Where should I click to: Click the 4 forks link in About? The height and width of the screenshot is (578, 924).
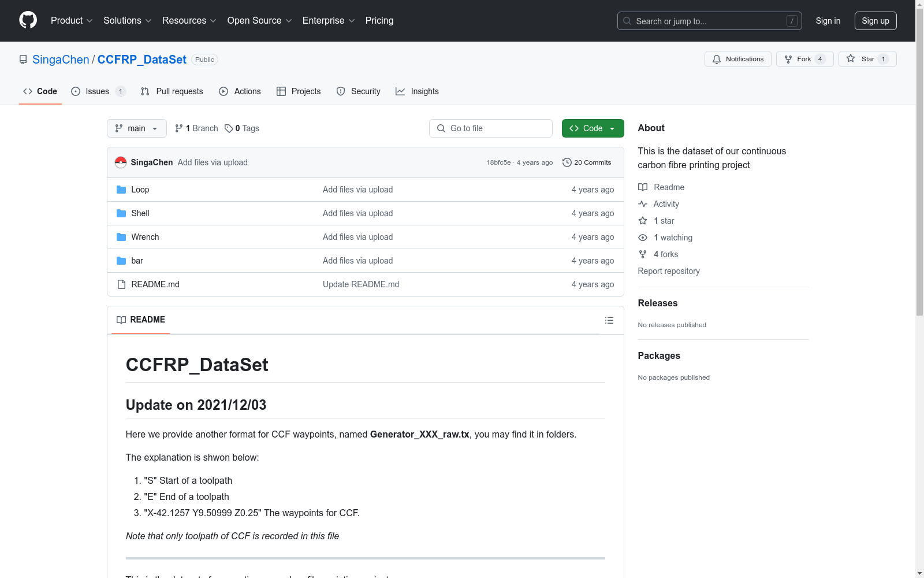click(x=666, y=254)
